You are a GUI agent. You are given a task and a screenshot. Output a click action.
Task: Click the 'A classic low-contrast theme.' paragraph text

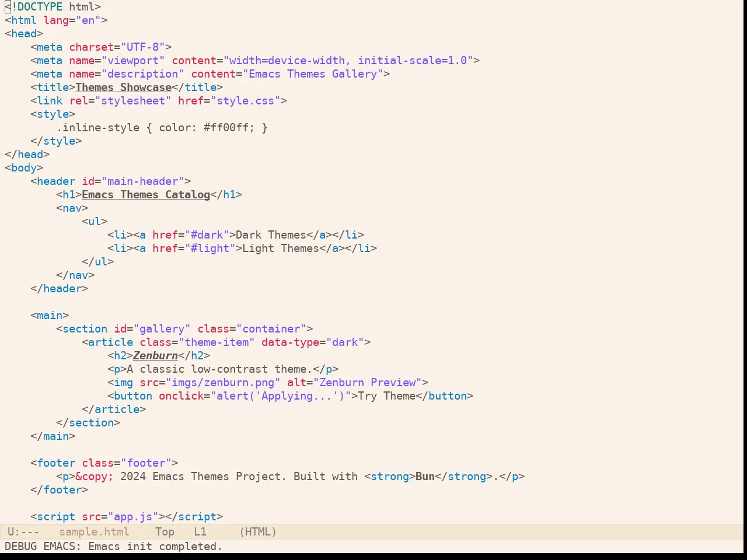pos(220,369)
